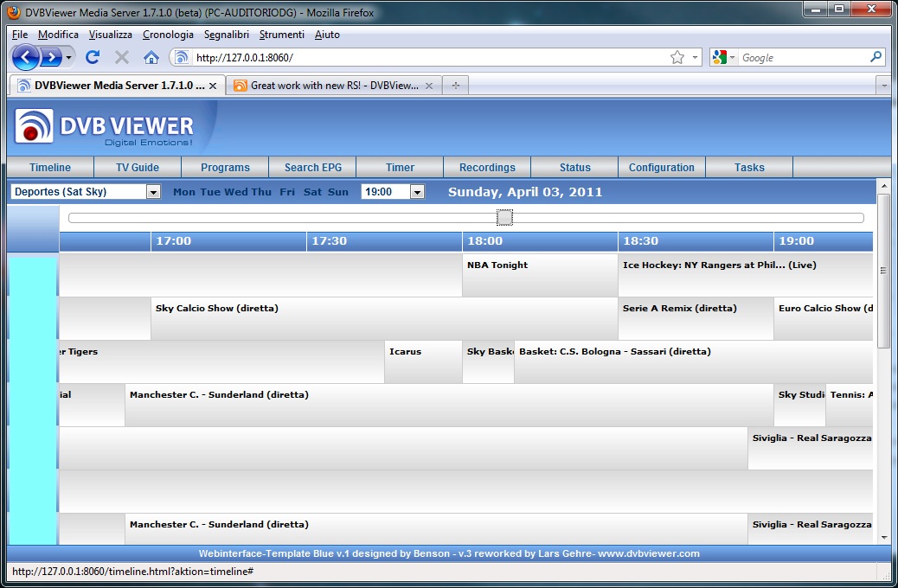Open the history dropdown beside forward arrow
898x588 pixels.
[x=68, y=57]
